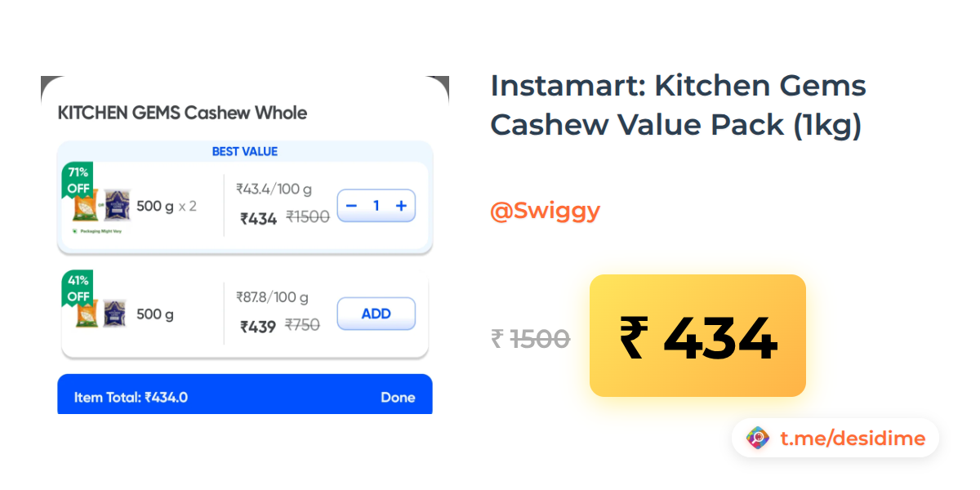Click the ₹439 price for 500 g pack
The height and width of the screenshot is (490, 980).
[258, 326]
